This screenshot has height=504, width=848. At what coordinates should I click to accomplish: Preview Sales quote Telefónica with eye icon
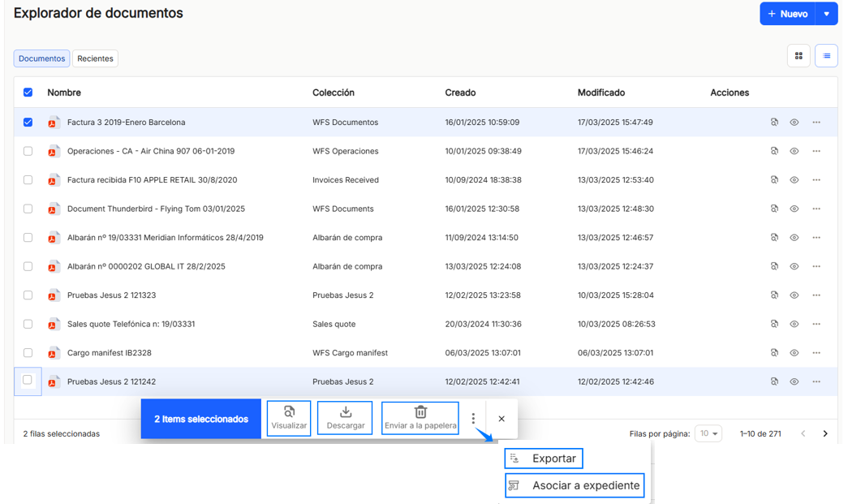[x=794, y=324]
